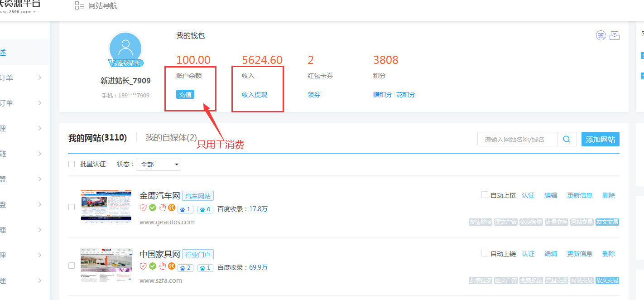This screenshot has width=644, height=300.
Task: Click green checkmark icon for 中国家具网
Action: pyautogui.click(x=153, y=266)
